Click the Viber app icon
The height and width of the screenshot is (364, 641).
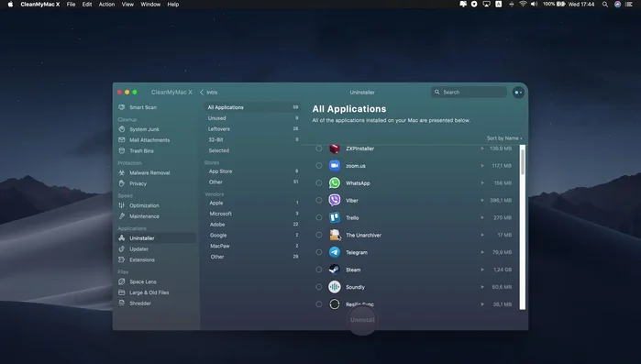(335, 200)
